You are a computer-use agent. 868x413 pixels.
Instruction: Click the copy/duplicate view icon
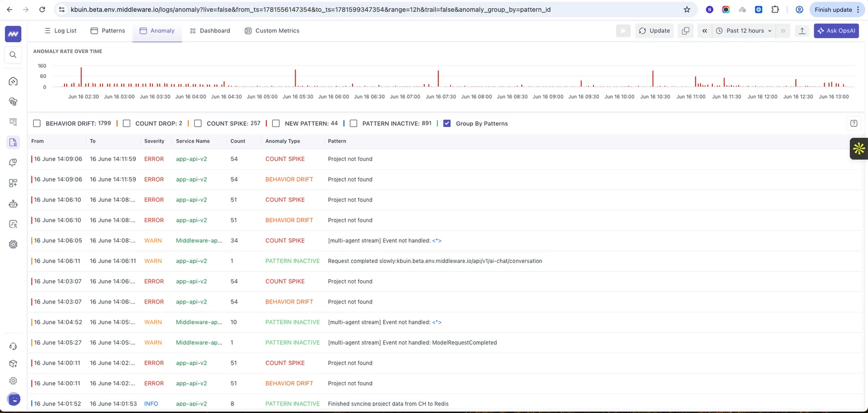click(x=686, y=31)
